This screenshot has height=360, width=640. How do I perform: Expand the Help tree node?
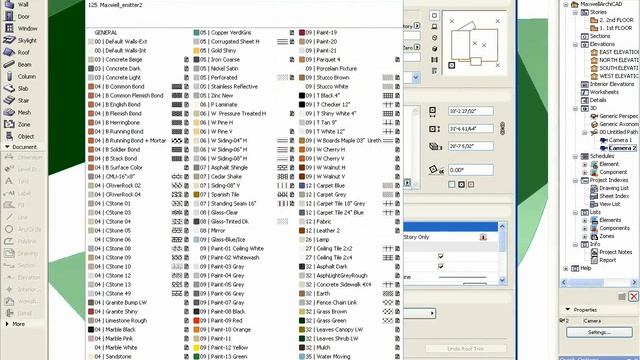pyautogui.click(x=566, y=269)
